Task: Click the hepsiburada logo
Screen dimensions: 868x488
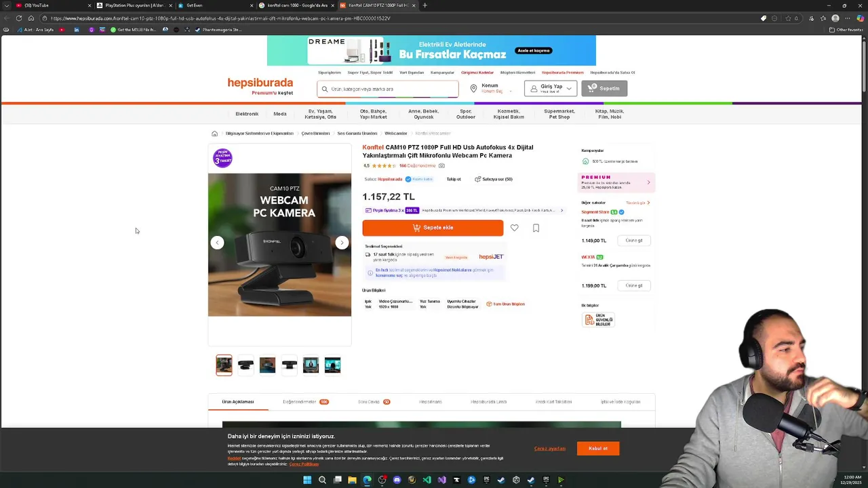Action: click(260, 83)
